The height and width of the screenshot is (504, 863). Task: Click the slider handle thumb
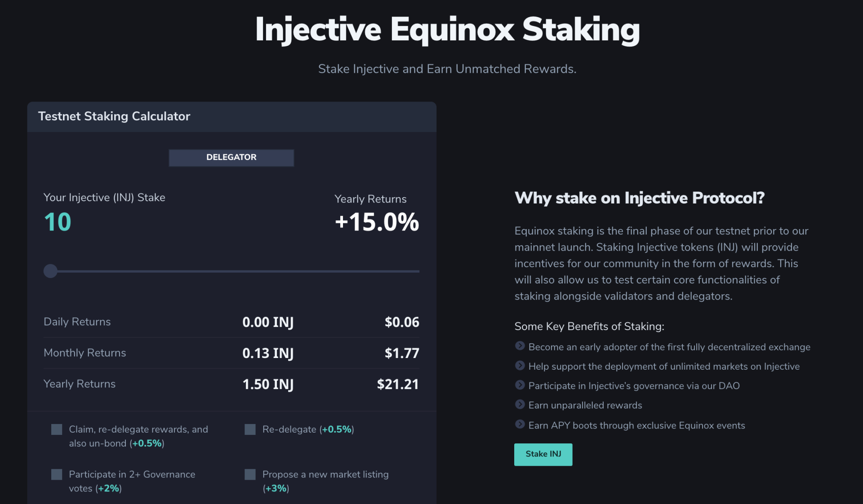point(50,271)
